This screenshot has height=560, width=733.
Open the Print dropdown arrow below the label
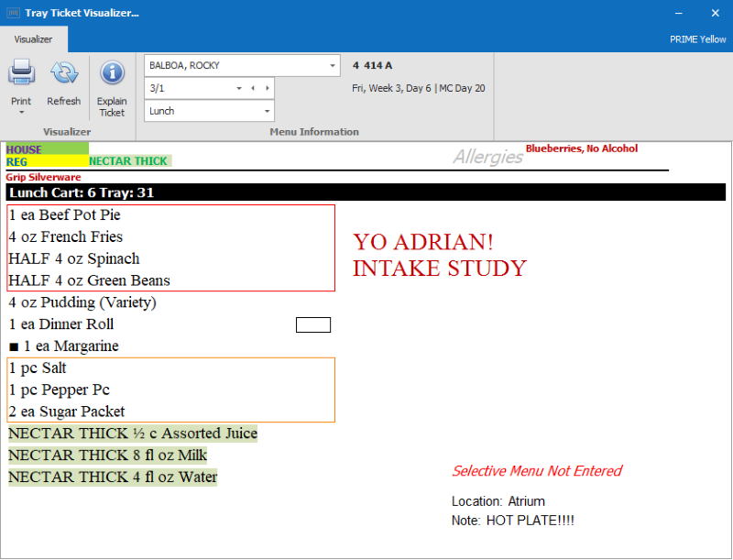(21, 113)
